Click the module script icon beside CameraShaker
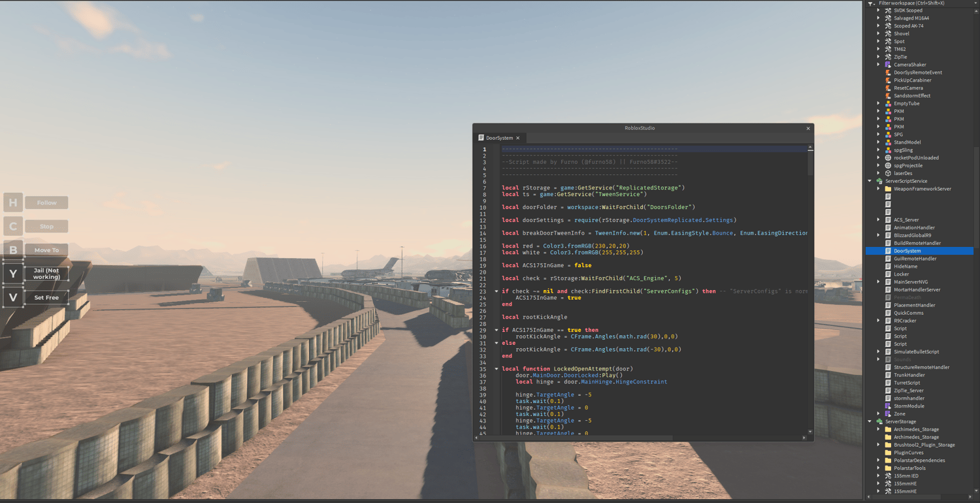The image size is (980, 503). point(888,65)
